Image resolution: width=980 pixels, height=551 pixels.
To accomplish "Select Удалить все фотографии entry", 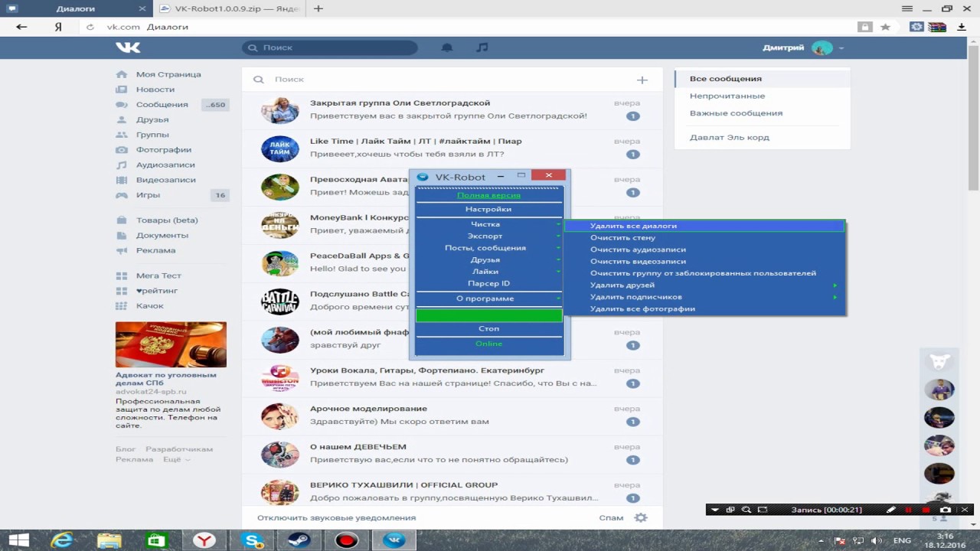I will coord(705,309).
